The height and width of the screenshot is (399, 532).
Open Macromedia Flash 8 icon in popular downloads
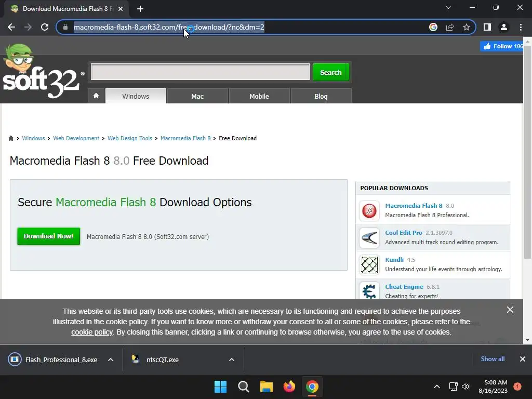(x=369, y=211)
